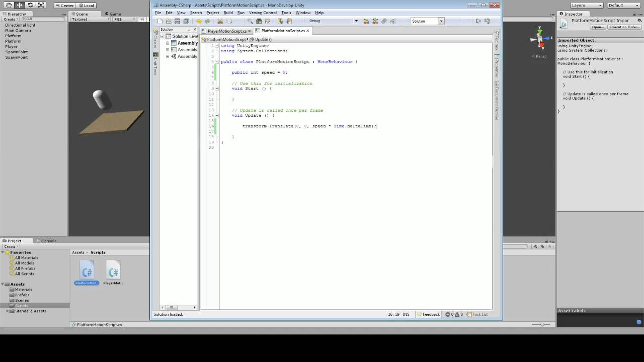
Task: Open the Edit menu in MonoDevelop
Action: coord(169,13)
